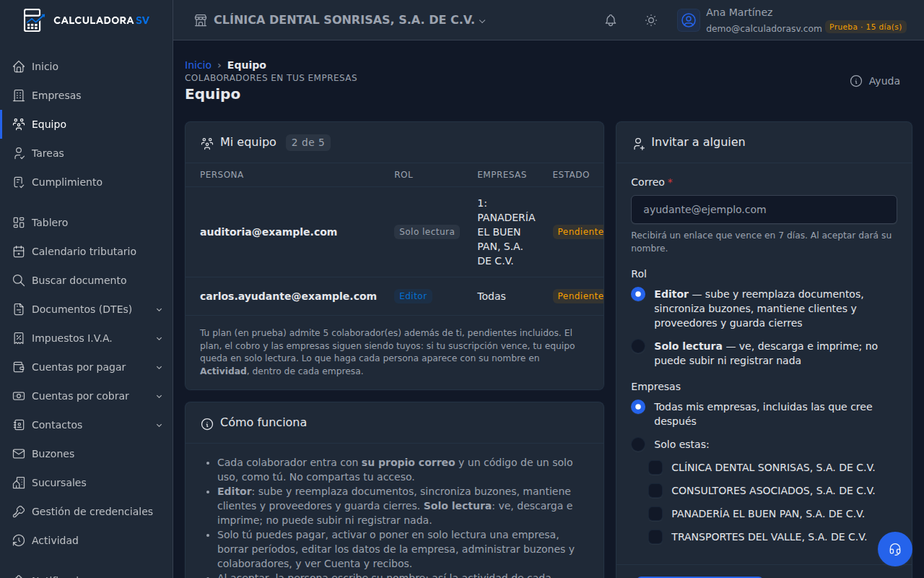Toggle the light/dark theme sun icon

click(x=651, y=20)
